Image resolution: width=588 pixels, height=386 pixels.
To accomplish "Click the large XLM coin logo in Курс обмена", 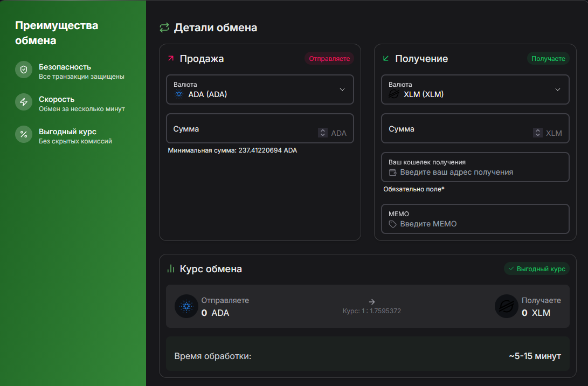I will pos(507,307).
